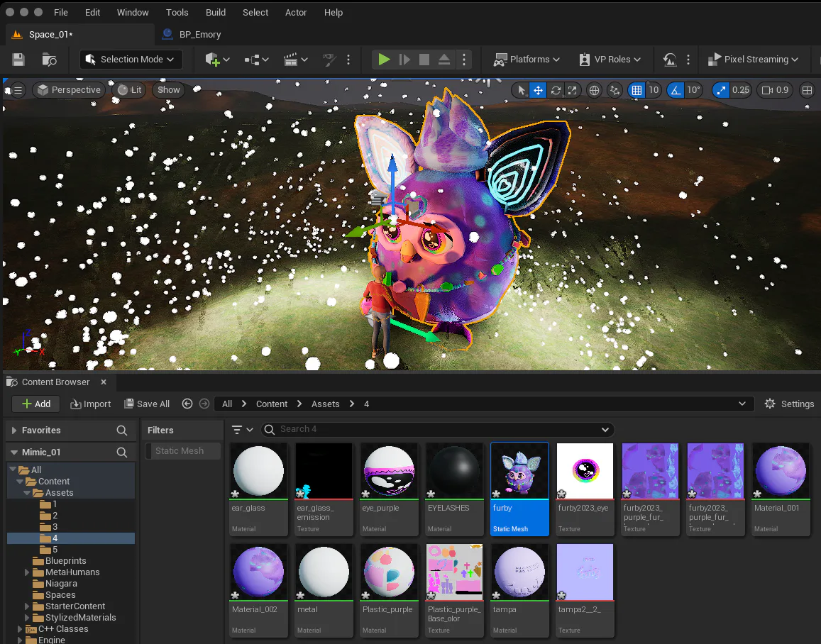Toggle scale snapping in the viewport
The image size is (821, 644).
pyautogui.click(x=722, y=90)
